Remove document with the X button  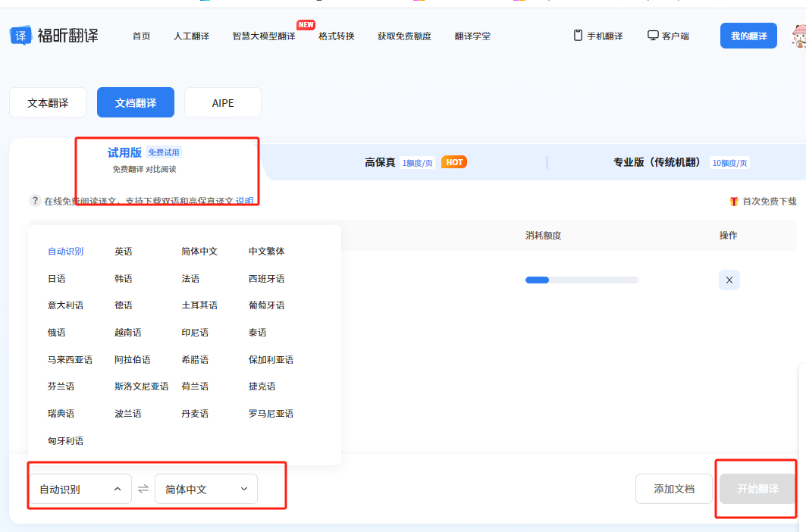coord(729,280)
